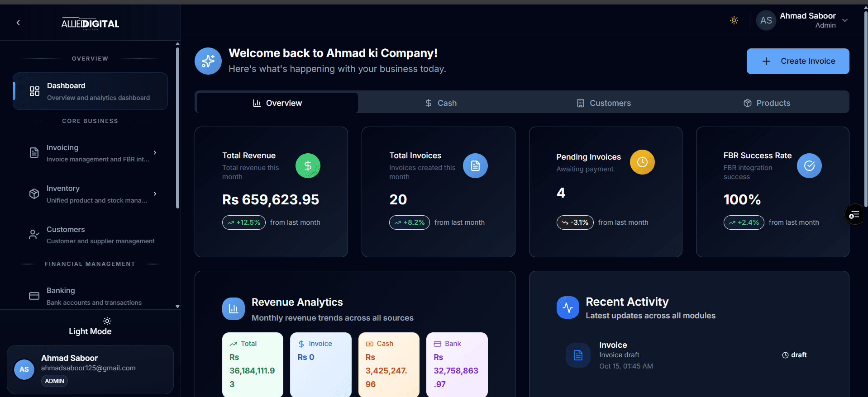Select the Customers tab
The height and width of the screenshot is (397, 868).
(x=604, y=103)
